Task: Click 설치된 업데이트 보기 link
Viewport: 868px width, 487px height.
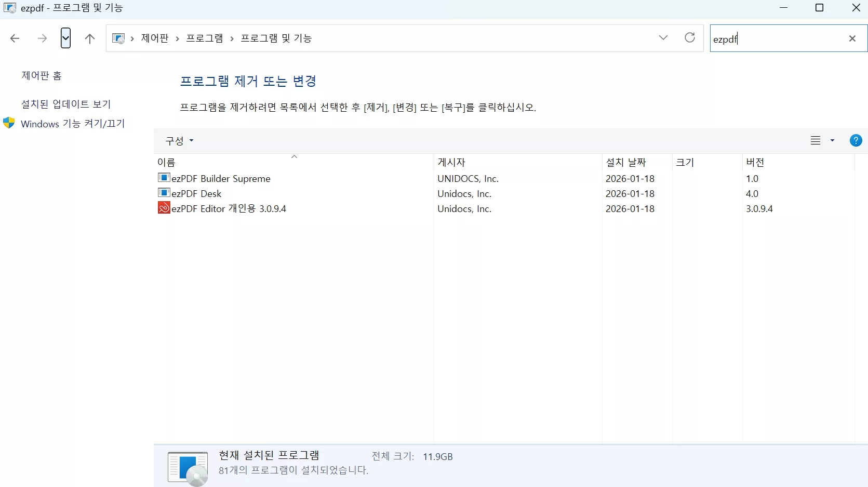Action: coord(66,103)
